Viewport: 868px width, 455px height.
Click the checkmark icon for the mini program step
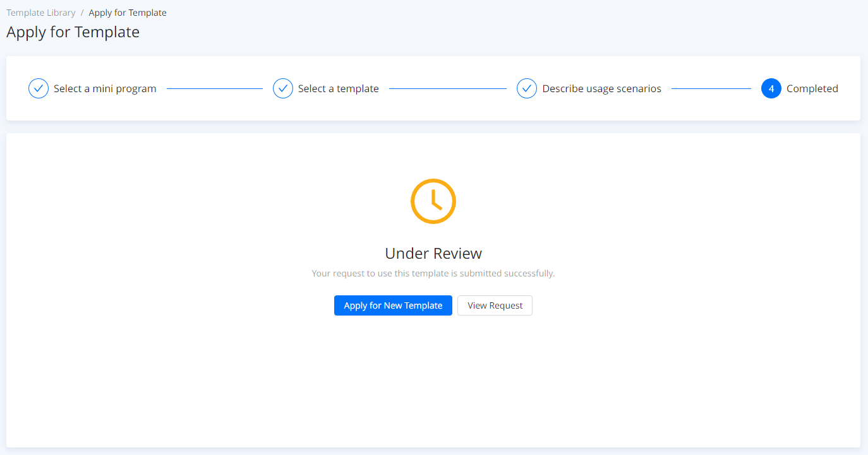coord(39,89)
